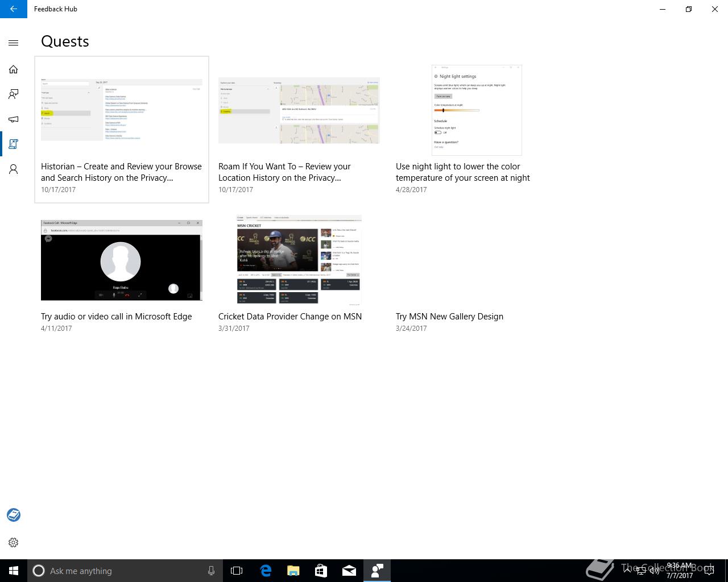The height and width of the screenshot is (582, 728).
Task: Go back using the back arrow
Action: pos(14,9)
